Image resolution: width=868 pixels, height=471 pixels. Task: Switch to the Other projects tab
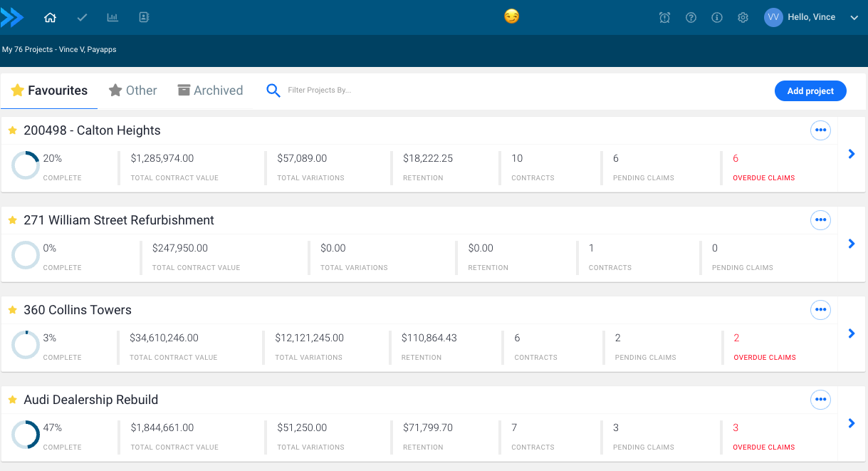(132, 90)
